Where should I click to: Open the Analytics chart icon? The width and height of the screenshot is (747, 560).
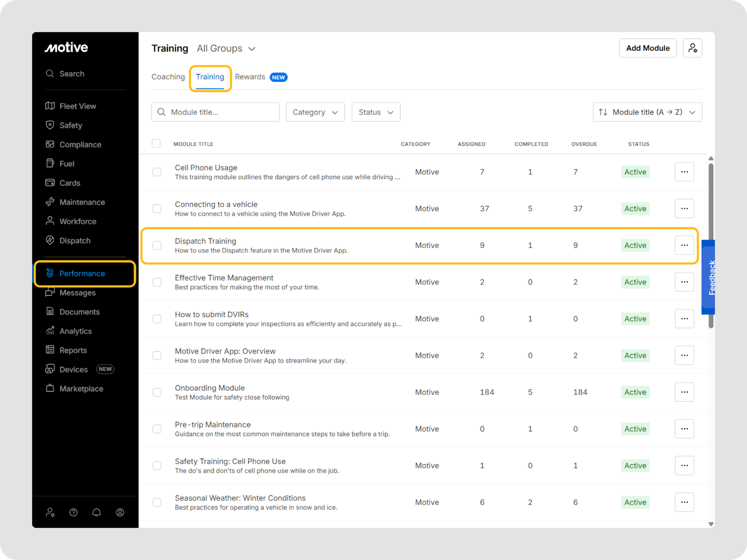tap(50, 331)
